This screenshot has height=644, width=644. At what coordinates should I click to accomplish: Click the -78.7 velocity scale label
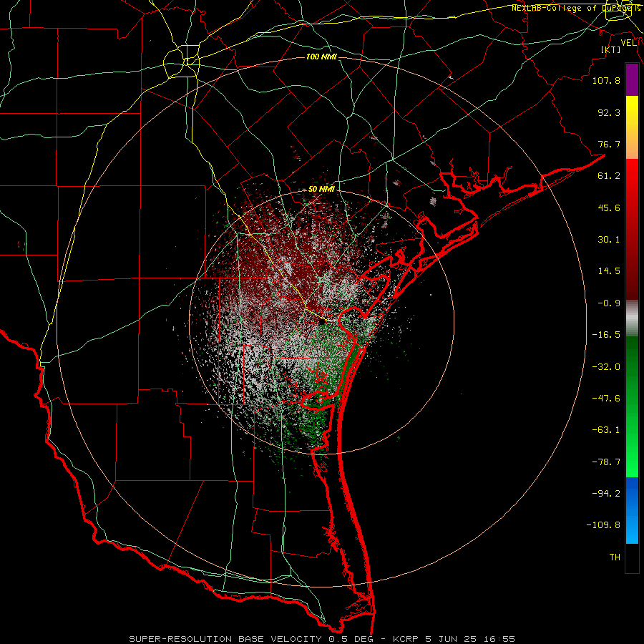(606, 462)
